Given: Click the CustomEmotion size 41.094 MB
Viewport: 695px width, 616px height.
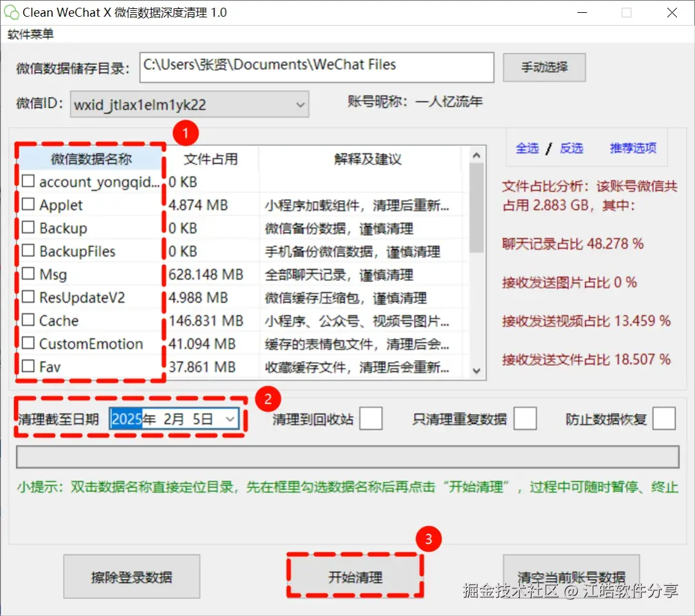Looking at the screenshot, I should 202,344.
